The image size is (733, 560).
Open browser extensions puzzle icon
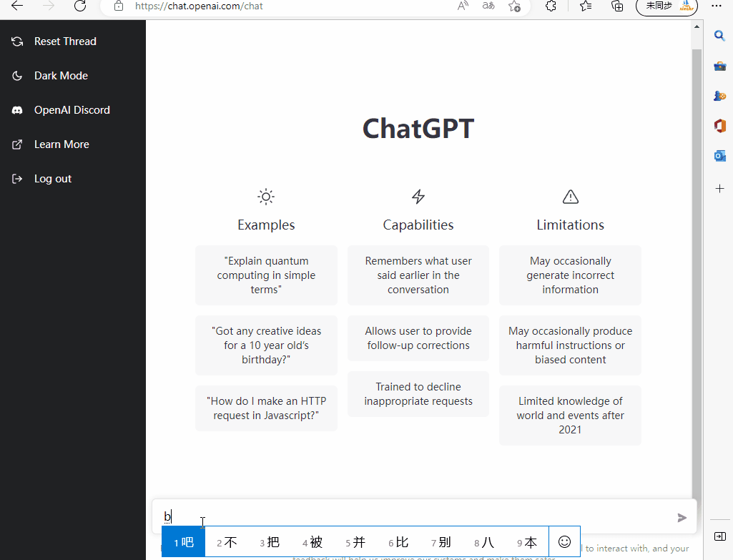[x=551, y=6]
